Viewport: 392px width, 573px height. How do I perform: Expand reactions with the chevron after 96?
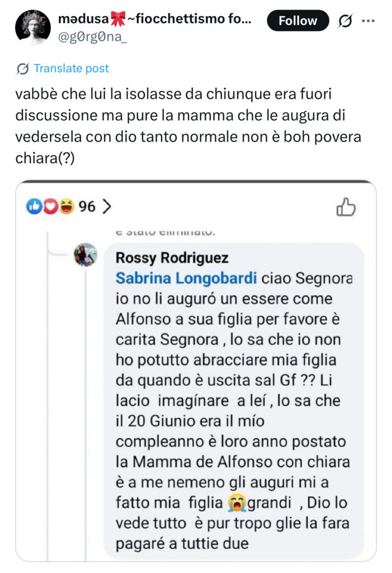coord(107,207)
